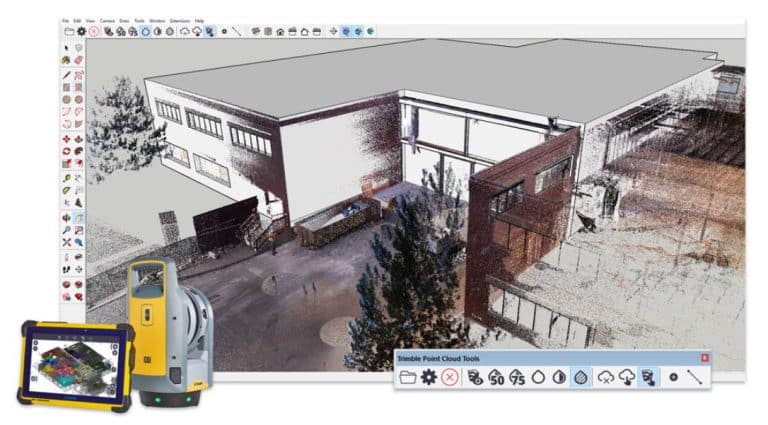Open the Draw menu

(124, 21)
